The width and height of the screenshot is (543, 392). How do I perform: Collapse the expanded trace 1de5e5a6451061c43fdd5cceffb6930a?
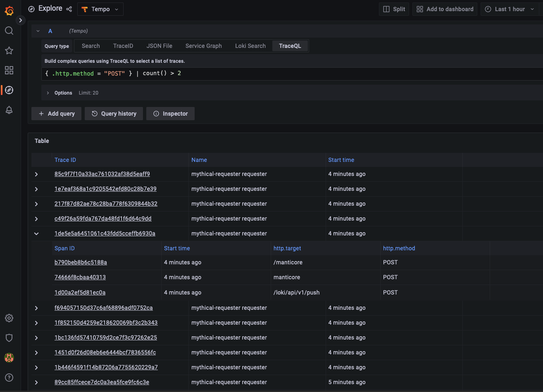tap(36, 233)
